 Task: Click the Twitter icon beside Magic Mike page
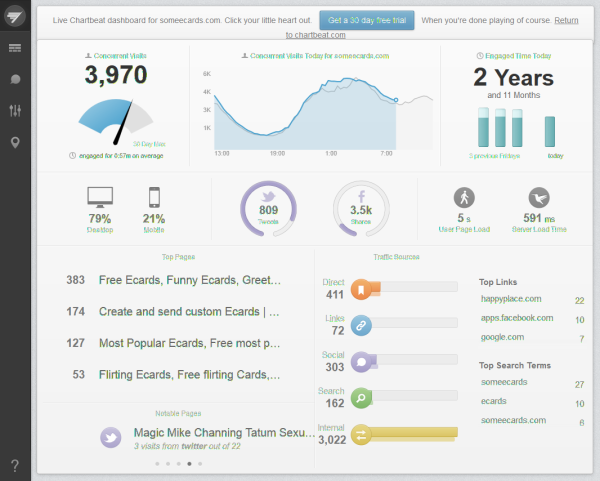pos(111,437)
